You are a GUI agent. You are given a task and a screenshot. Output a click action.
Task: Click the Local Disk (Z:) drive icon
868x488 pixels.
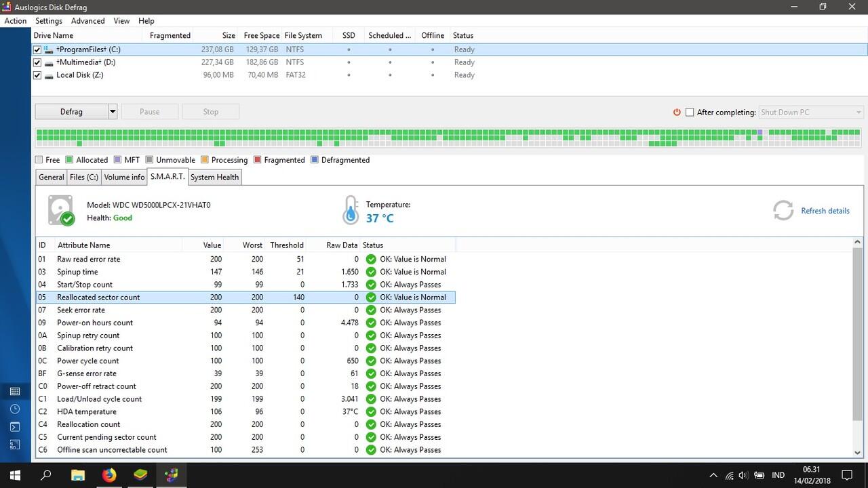(49, 75)
